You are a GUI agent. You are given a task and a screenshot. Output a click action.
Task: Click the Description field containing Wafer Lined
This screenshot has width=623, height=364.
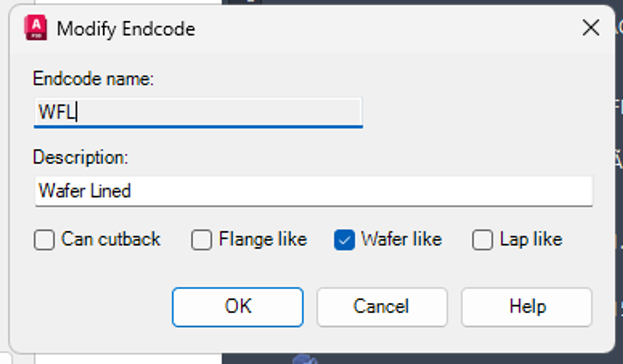pyautogui.click(x=311, y=191)
